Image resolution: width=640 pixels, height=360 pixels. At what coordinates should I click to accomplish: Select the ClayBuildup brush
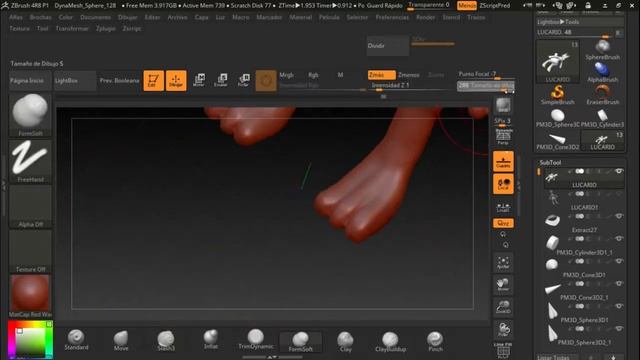[x=390, y=341]
